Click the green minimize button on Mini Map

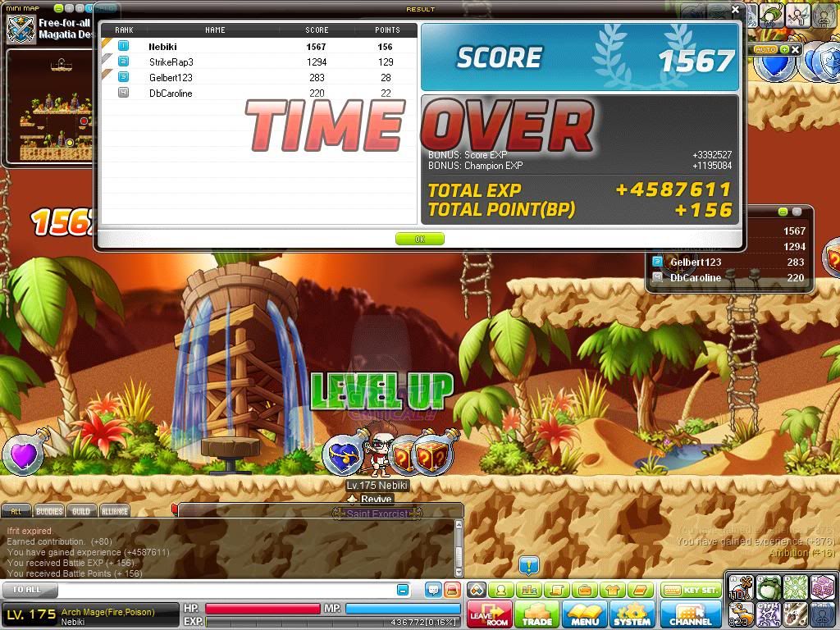tap(59, 8)
